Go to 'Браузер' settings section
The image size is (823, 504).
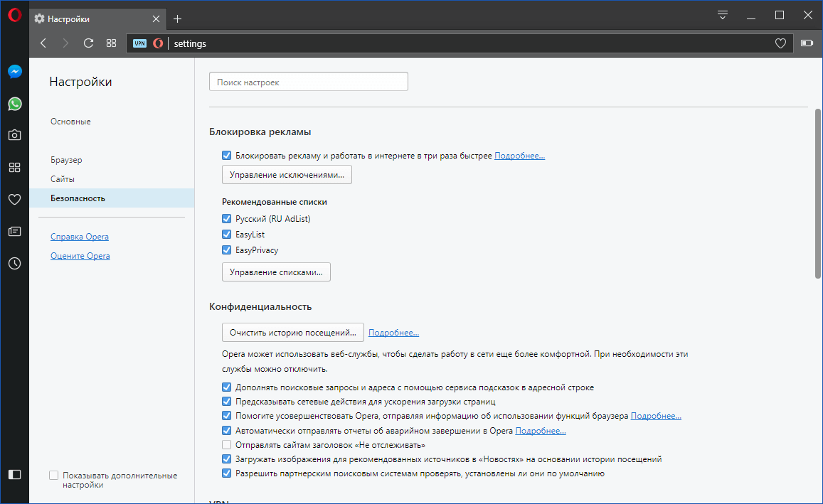66,160
